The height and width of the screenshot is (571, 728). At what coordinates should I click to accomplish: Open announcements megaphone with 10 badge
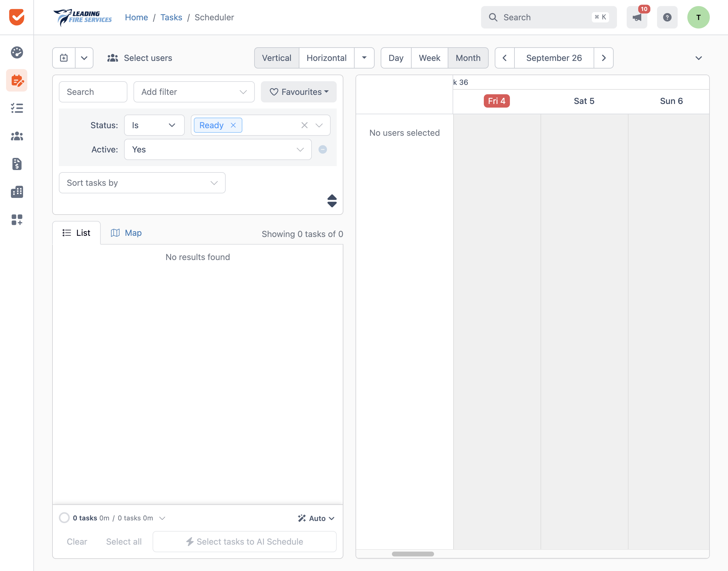(x=637, y=17)
